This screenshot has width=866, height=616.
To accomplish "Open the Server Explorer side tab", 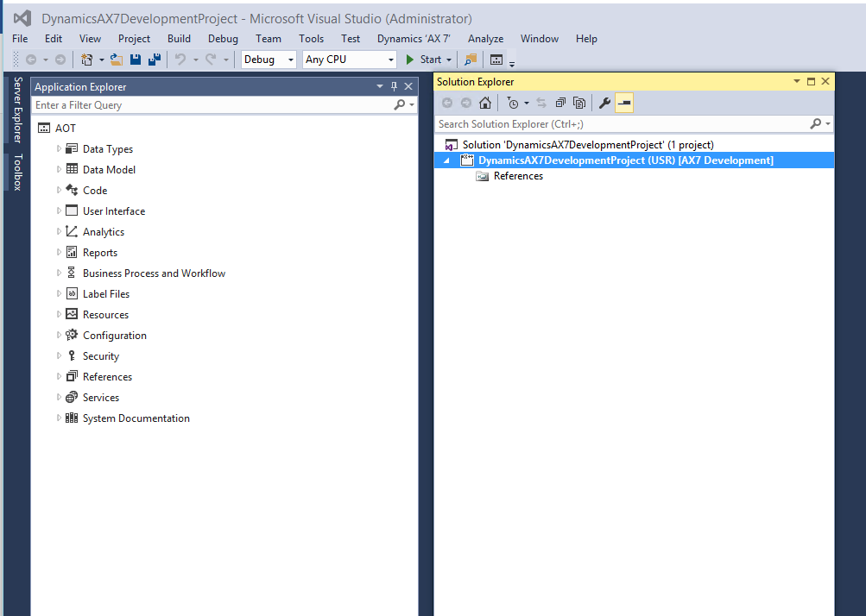I will point(18,110).
